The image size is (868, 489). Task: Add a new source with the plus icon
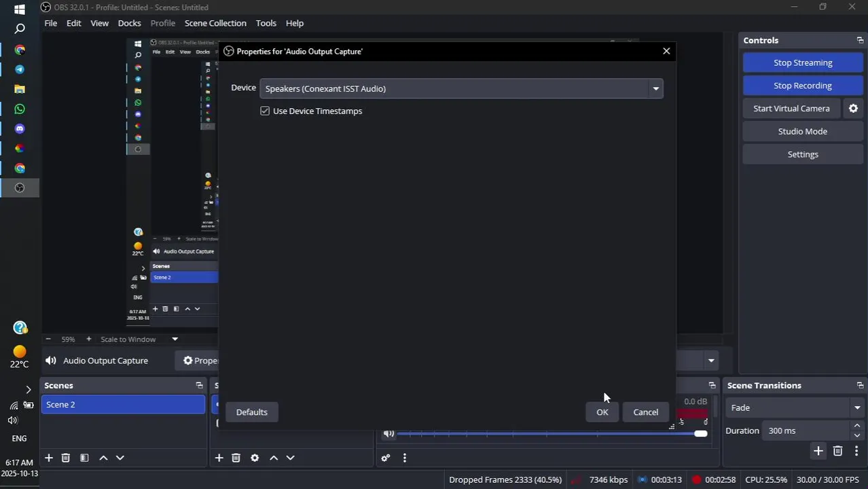tap(219, 458)
